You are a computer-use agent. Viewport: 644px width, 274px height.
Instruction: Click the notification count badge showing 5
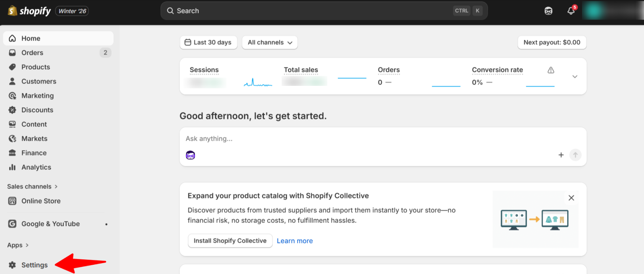[574, 7]
